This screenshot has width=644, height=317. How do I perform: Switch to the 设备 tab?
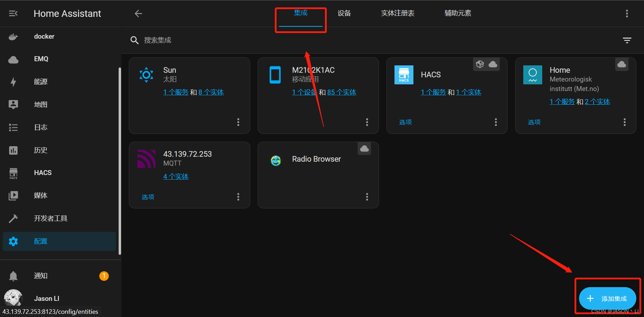(x=344, y=13)
